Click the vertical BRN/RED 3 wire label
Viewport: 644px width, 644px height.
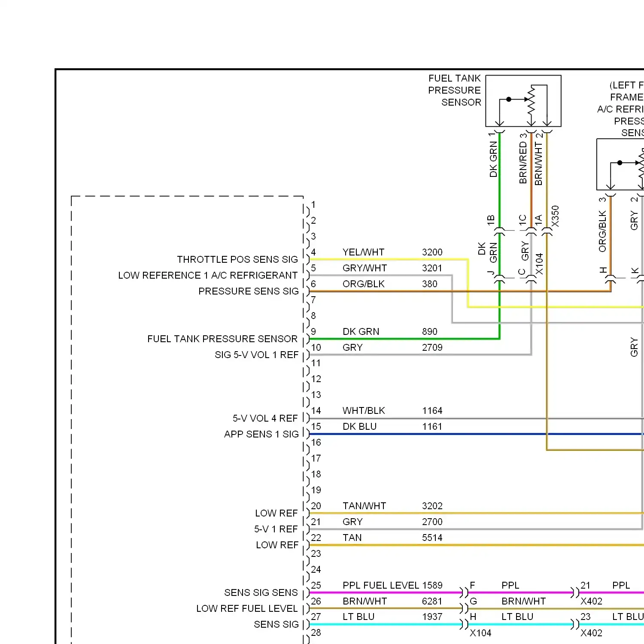click(523, 158)
